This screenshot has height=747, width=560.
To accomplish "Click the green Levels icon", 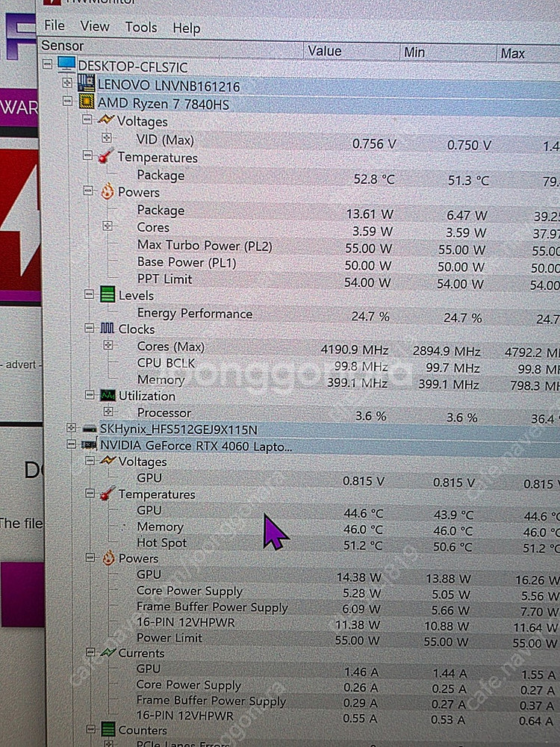I will click(x=108, y=294).
